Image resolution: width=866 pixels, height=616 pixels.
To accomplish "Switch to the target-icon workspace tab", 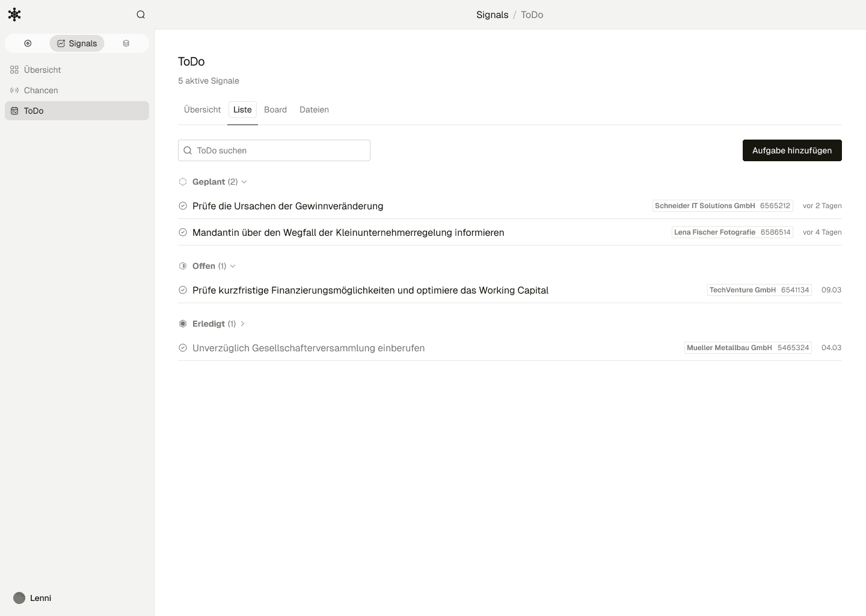I will pyautogui.click(x=28, y=43).
